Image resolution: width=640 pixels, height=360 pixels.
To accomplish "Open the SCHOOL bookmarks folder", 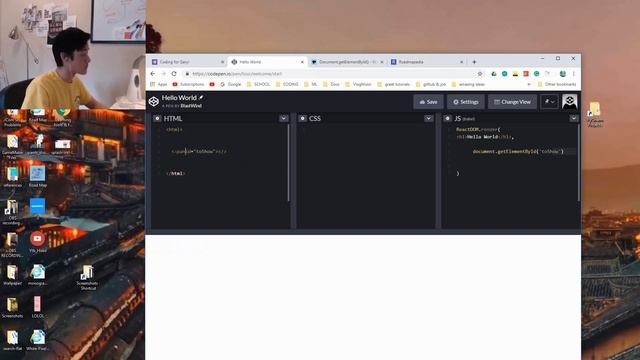I will pos(258,84).
